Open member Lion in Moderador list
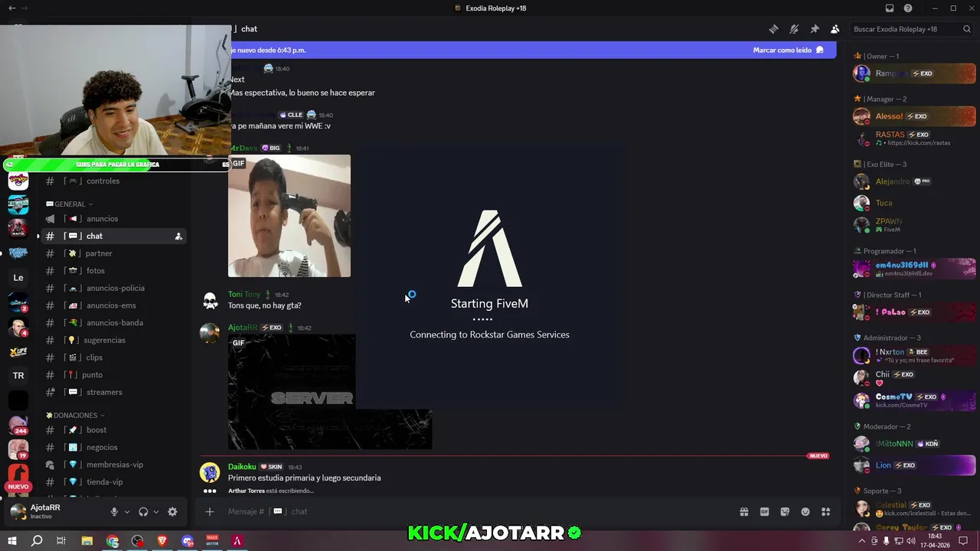 914,465
